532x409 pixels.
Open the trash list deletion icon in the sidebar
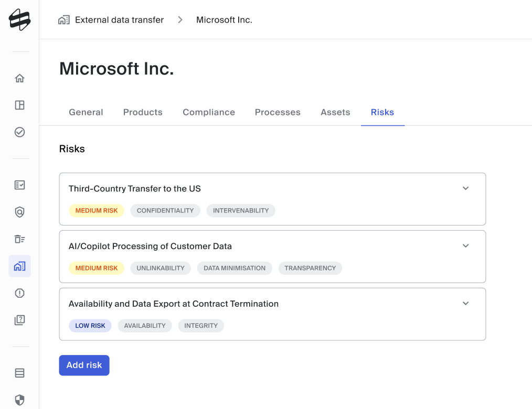coord(20,239)
